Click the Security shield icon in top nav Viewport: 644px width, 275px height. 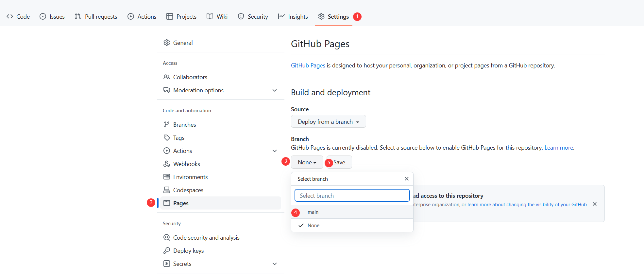(241, 16)
